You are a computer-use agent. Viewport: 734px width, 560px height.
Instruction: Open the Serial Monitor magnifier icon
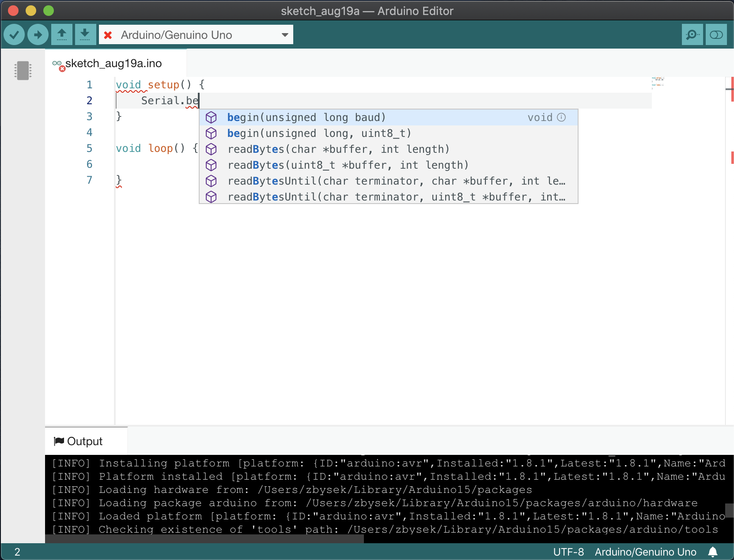692,34
